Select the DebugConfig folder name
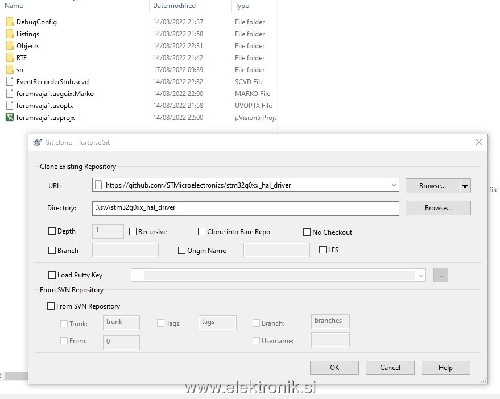Viewport: 500px width, 399px height. pyautogui.click(x=37, y=22)
